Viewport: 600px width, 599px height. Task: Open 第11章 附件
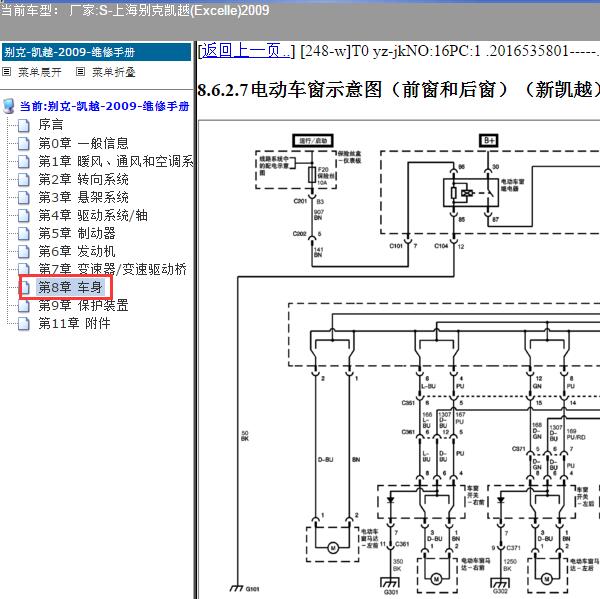point(74,323)
